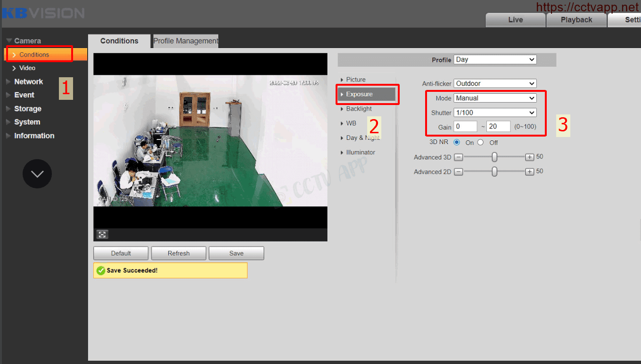Click the Advanced 3D slider handle
641x364 pixels.
click(x=494, y=157)
